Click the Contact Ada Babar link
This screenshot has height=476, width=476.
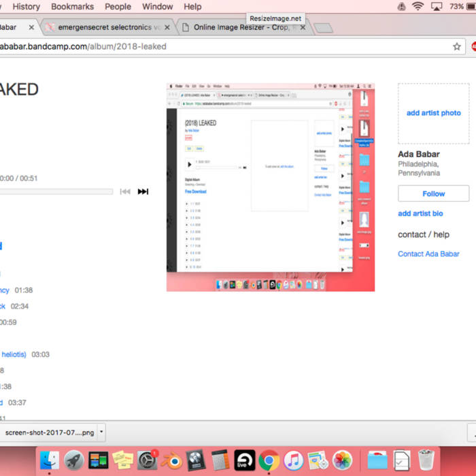tap(428, 254)
